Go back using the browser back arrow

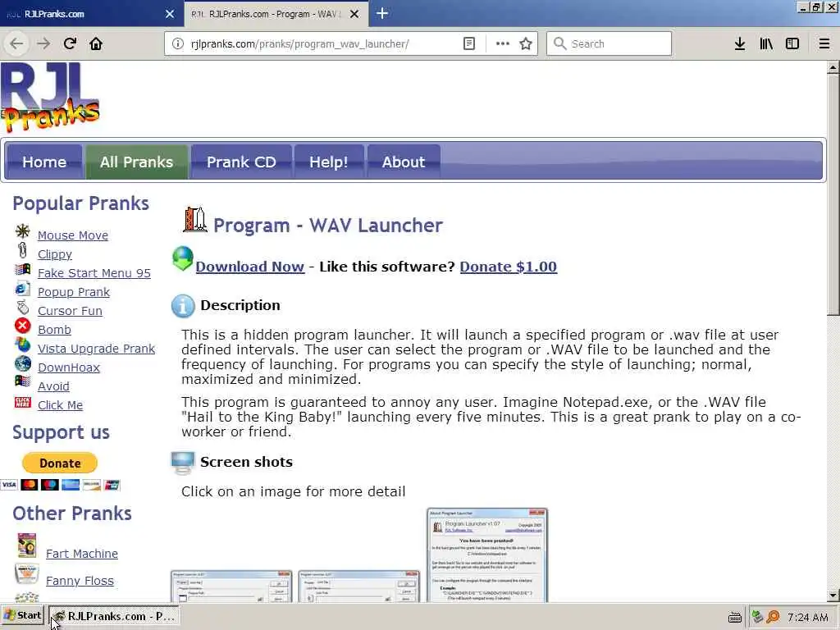16,43
